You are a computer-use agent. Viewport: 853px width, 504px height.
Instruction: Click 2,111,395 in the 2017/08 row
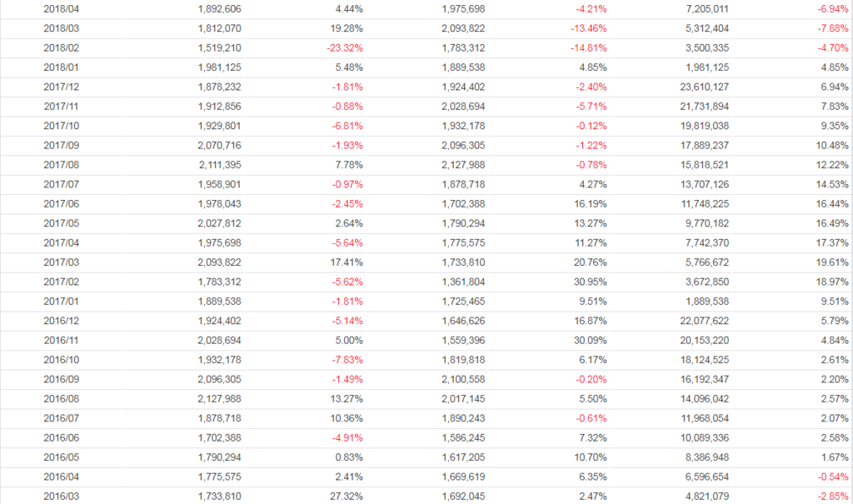click(x=220, y=165)
